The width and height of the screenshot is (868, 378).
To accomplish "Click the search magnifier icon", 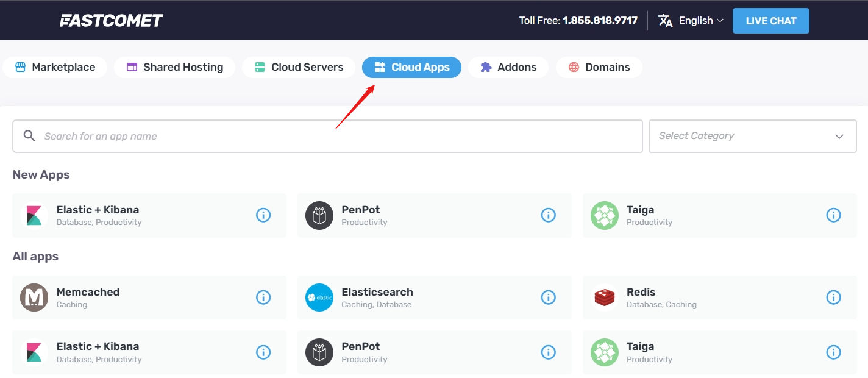I will [x=29, y=136].
